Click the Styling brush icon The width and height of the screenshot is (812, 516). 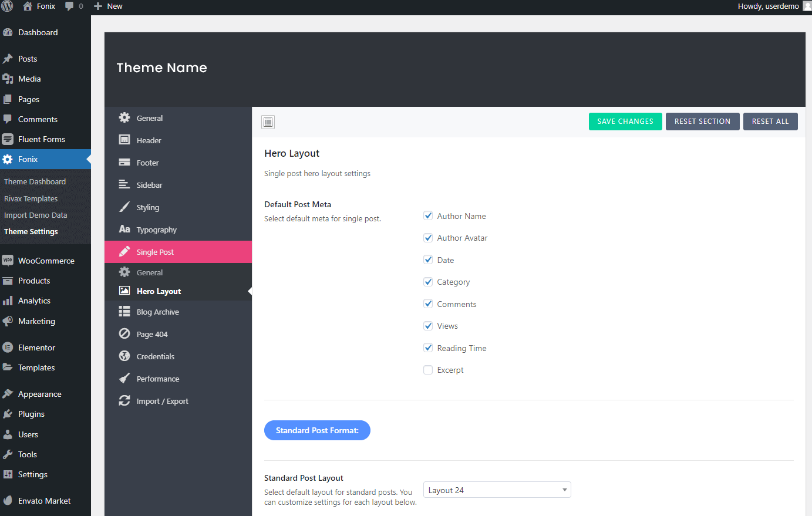[124, 207]
